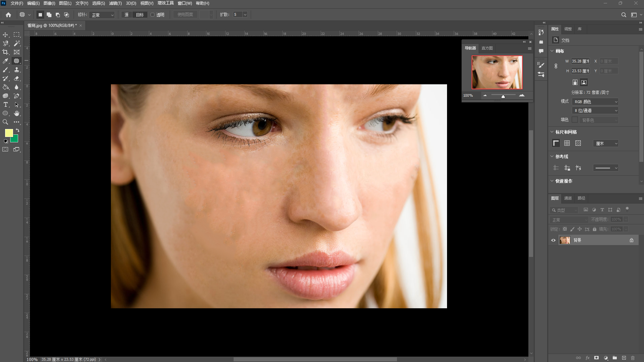The image size is (644, 362).
Task: Delete layer trash icon
Action: coord(633,358)
